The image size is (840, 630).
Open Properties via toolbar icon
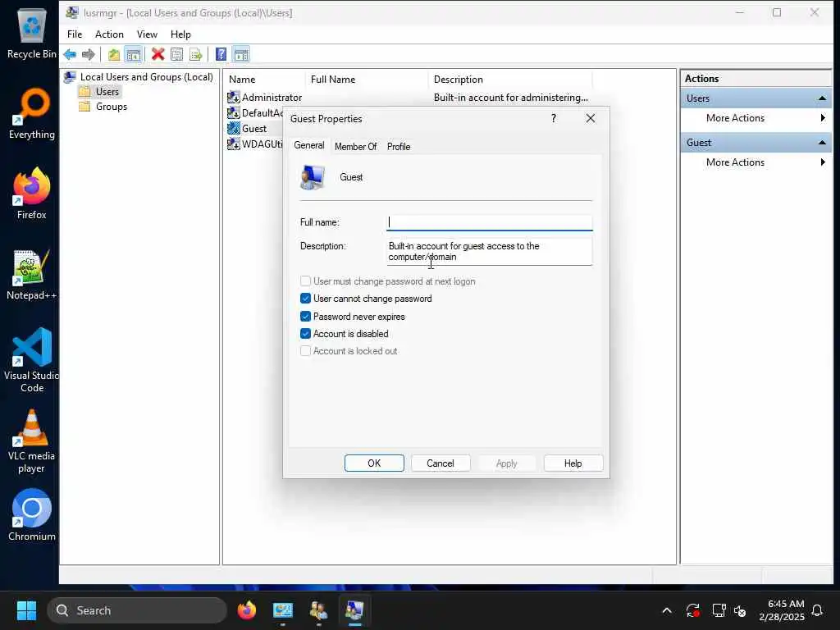[x=177, y=54]
